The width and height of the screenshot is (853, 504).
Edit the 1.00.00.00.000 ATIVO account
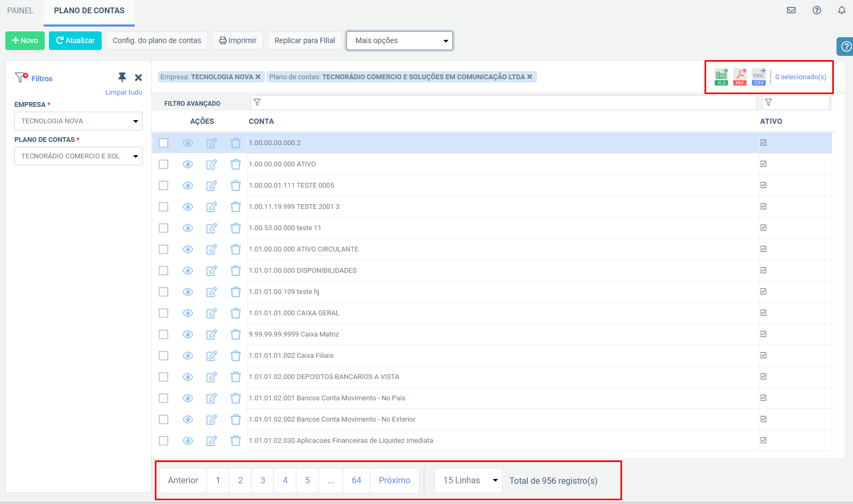(211, 164)
